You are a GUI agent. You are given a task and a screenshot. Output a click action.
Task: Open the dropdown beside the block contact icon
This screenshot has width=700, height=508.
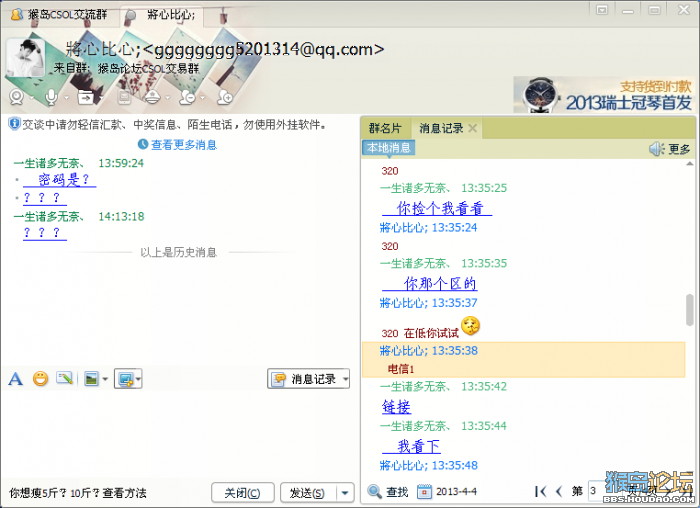point(202,98)
